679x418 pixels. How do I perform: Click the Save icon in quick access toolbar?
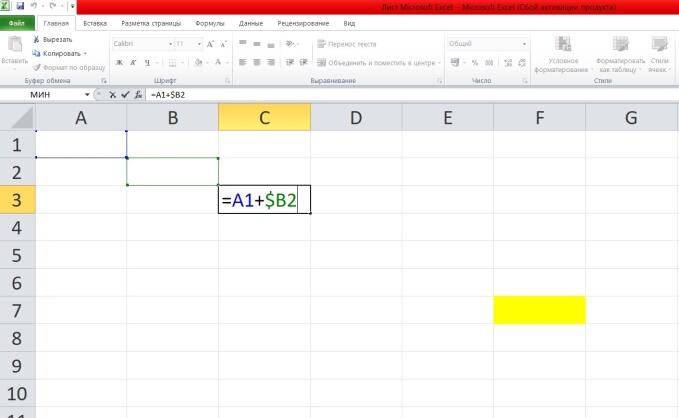[x=20, y=6]
